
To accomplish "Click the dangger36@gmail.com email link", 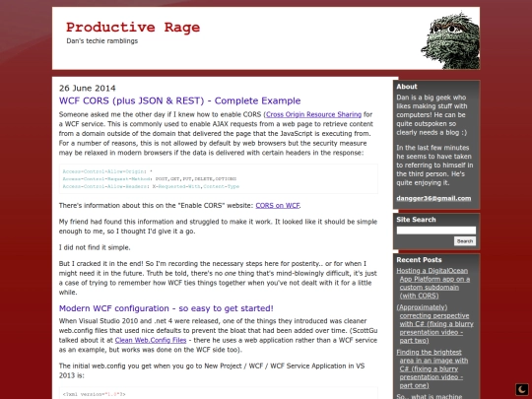I will point(433,198).
